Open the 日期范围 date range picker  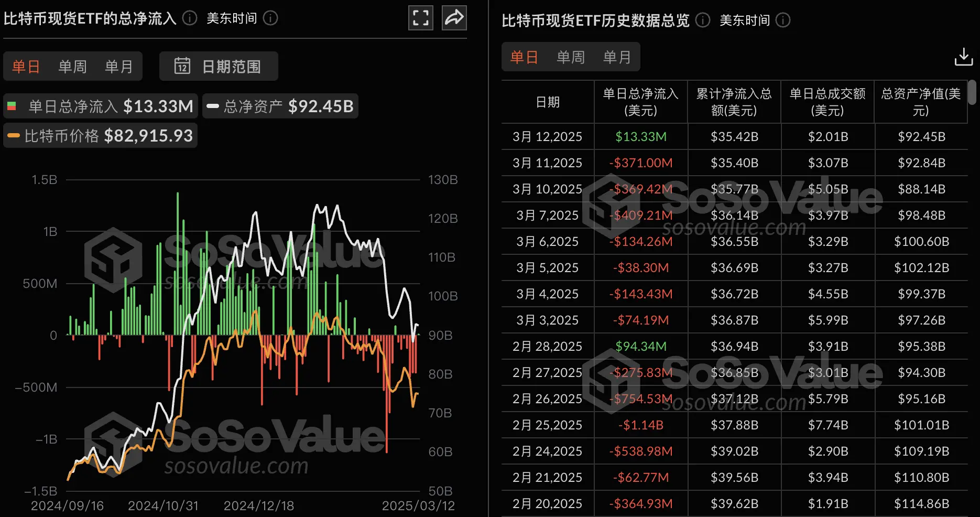(219, 67)
